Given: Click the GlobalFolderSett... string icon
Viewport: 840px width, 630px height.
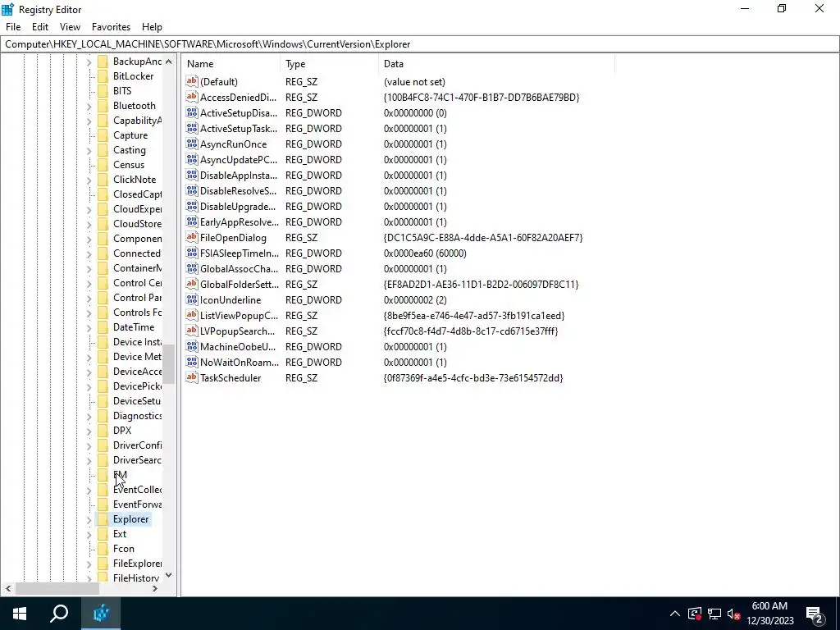Looking at the screenshot, I should (192, 284).
